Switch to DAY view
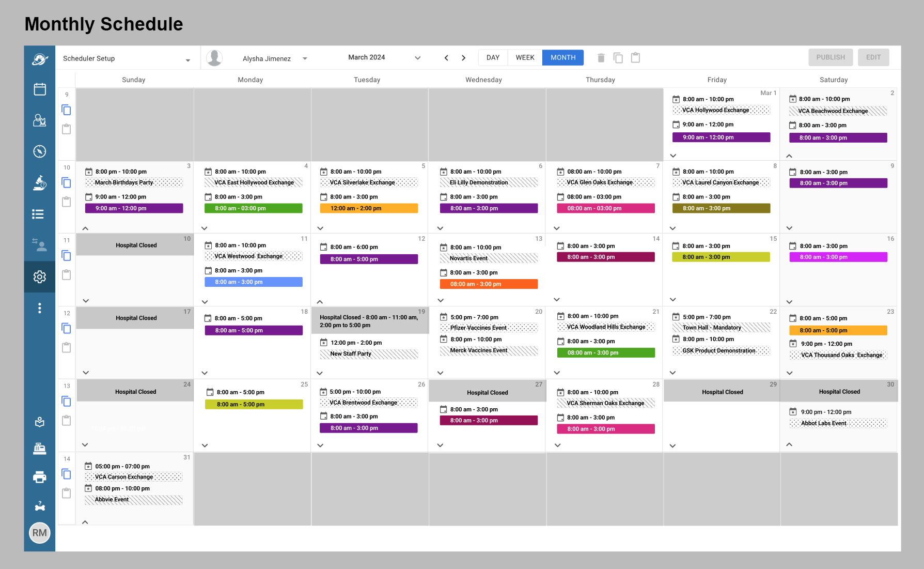Screen dimensions: 924x569 (x=493, y=58)
